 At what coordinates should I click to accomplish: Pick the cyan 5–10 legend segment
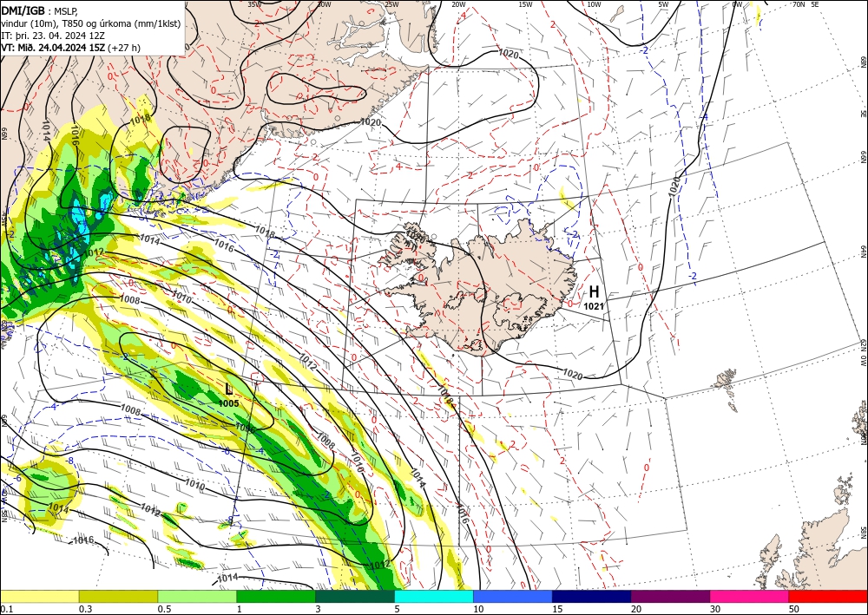tap(434, 596)
